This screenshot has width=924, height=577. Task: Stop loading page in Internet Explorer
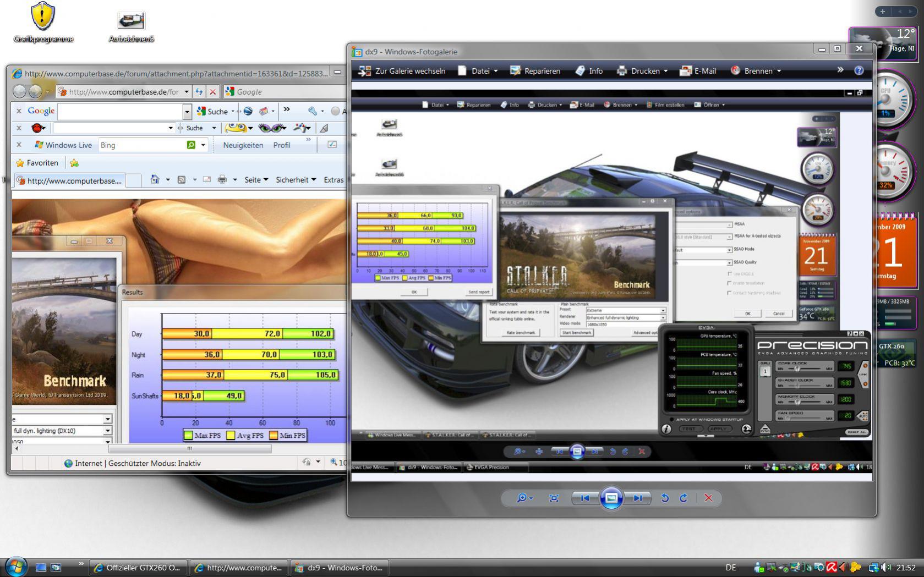[x=212, y=92]
